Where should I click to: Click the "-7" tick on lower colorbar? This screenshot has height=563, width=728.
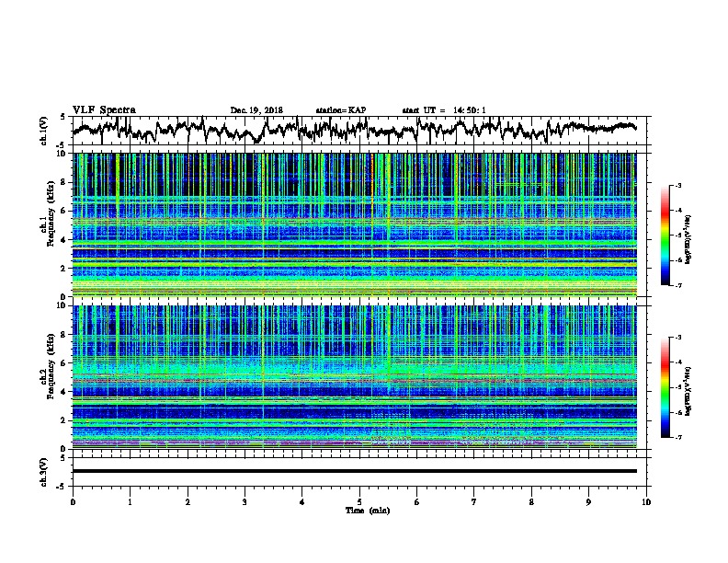pos(677,438)
